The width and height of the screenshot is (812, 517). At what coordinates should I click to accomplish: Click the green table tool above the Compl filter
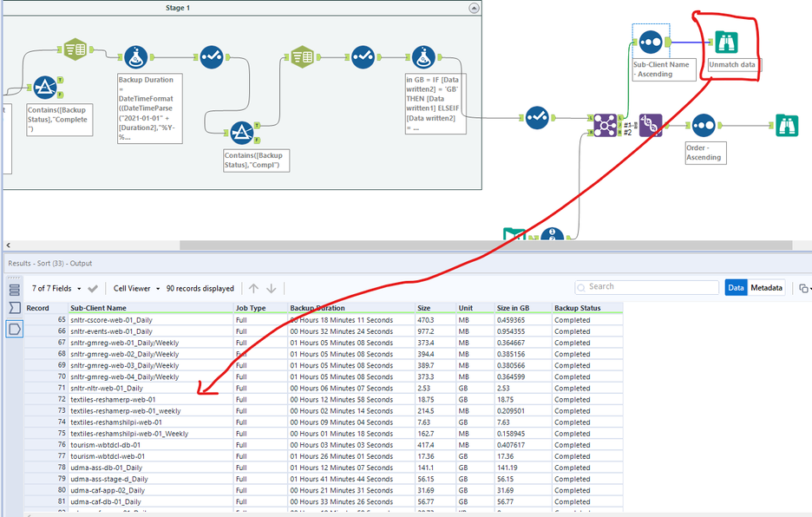click(x=303, y=57)
